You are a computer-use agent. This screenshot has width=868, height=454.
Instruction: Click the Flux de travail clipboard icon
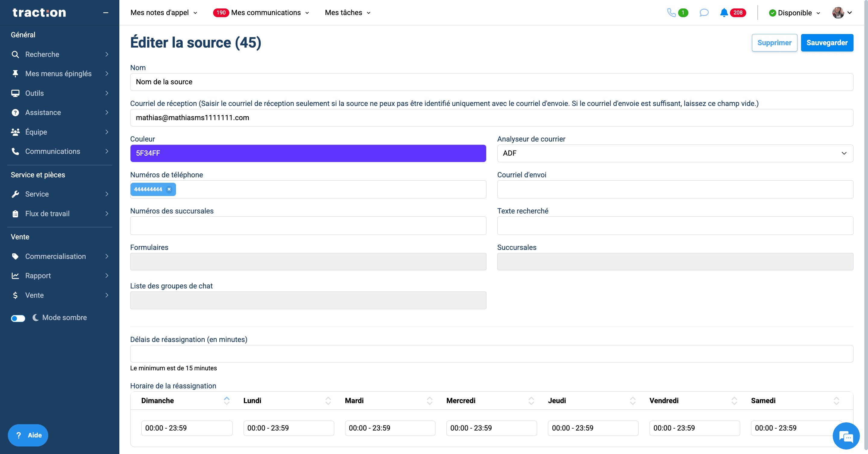(15, 213)
